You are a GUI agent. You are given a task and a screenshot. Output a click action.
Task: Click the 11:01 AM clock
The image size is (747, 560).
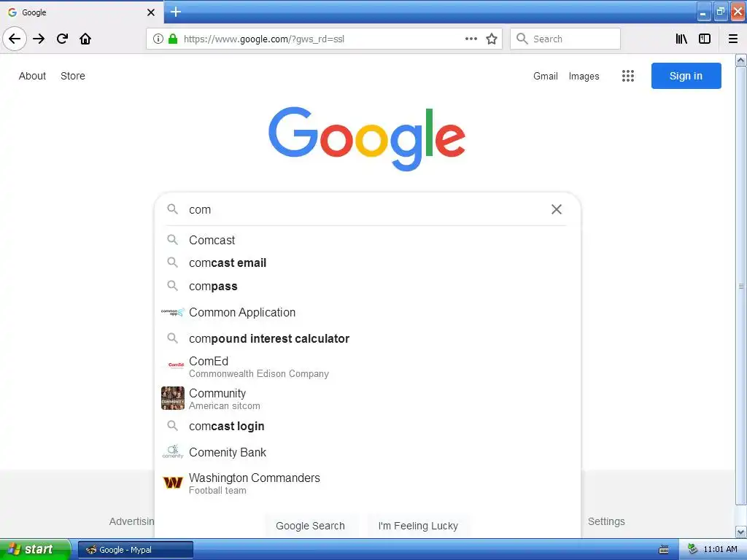click(x=720, y=549)
